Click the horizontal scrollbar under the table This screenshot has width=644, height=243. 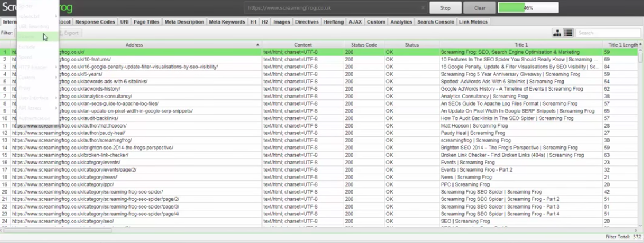click(x=57, y=231)
